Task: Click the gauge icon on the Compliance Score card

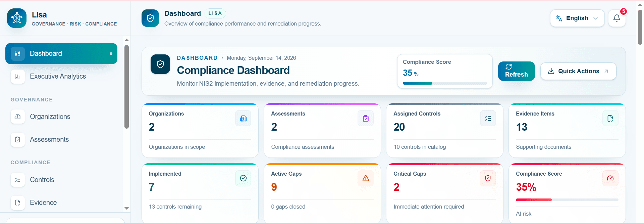Action: tap(610, 178)
